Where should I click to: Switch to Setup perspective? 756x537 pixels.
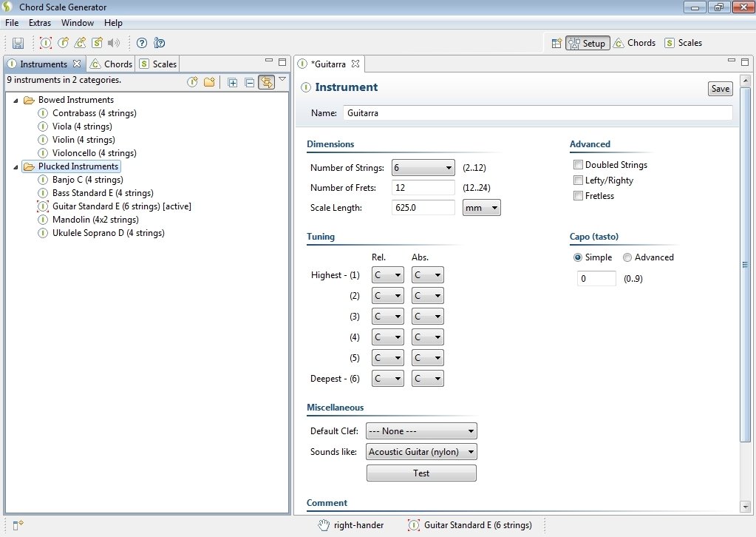[x=588, y=43]
